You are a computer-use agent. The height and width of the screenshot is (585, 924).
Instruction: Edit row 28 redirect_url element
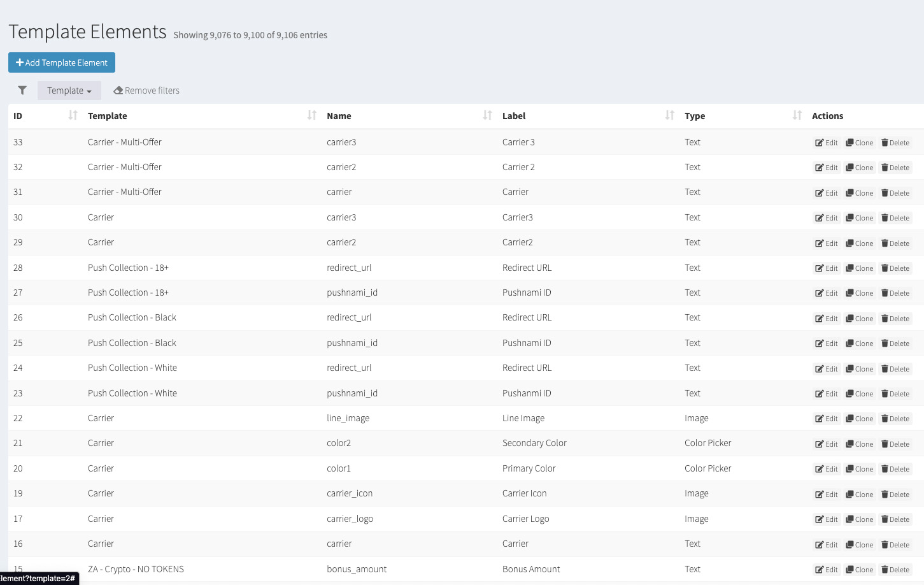[827, 268]
